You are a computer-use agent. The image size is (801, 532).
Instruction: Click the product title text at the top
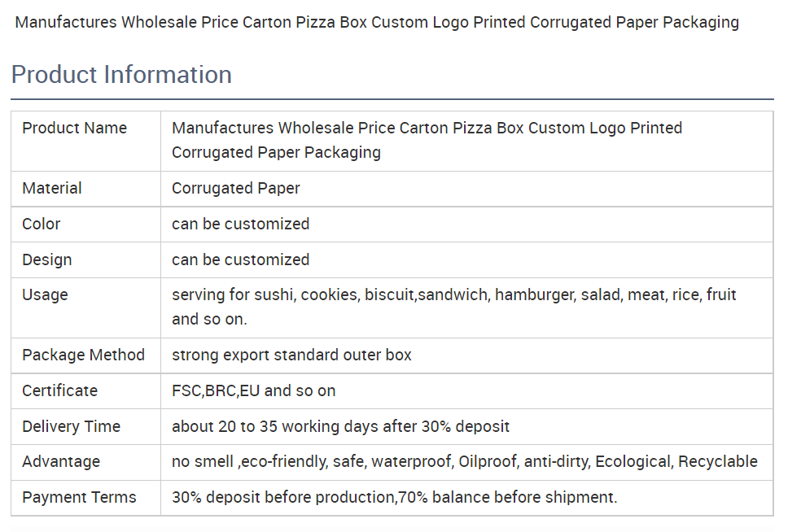pos(377,23)
